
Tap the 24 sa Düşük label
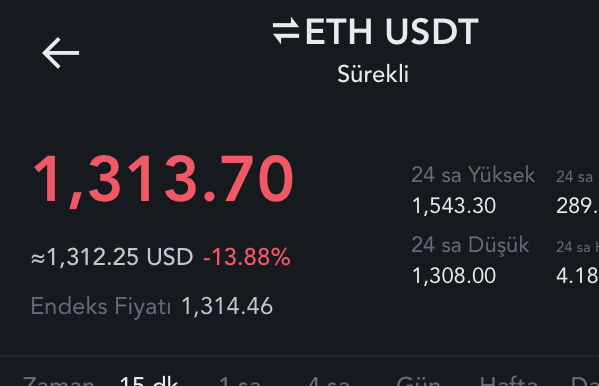[x=470, y=245]
